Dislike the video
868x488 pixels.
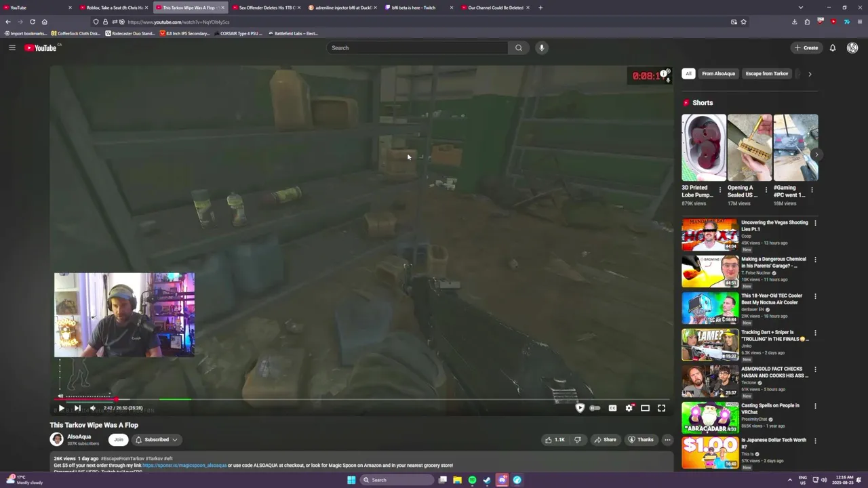click(x=578, y=439)
